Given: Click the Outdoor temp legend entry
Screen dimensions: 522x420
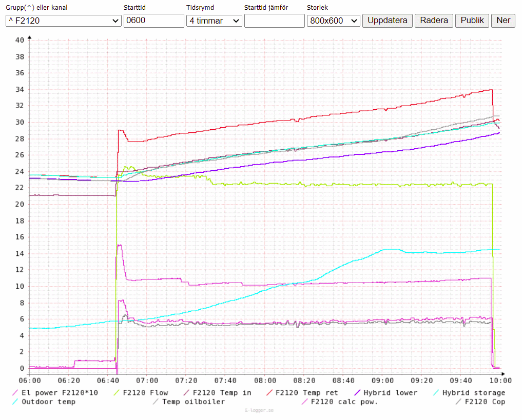Looking at the screenshot, I should pos(48,402).
